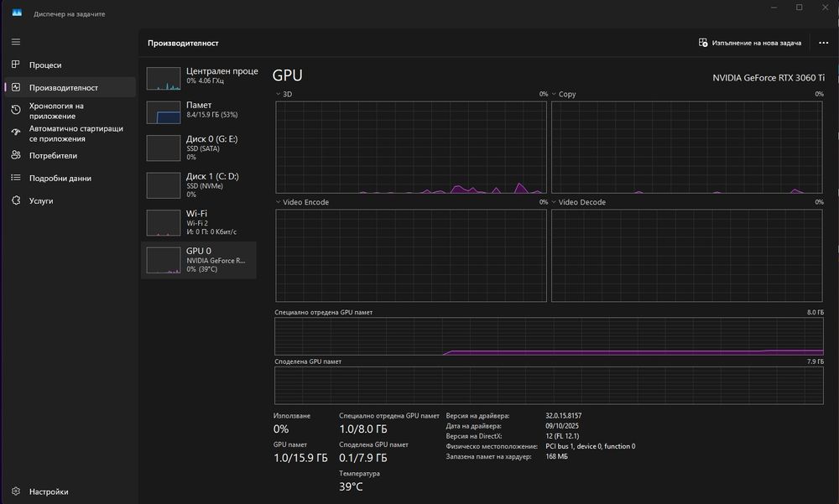Click the driver date 09/10/2025
The height and width of the screenshot is (504, 839).
[x=562, y=426]
